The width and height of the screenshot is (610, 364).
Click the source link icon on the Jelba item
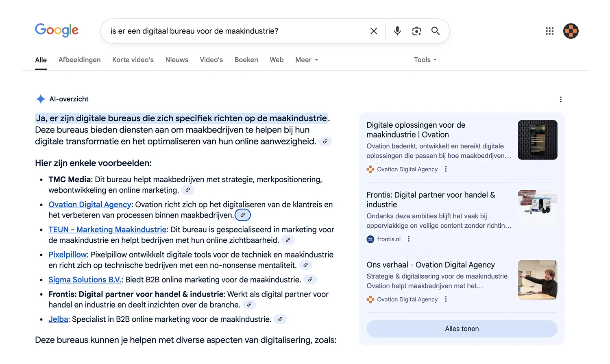click(280, 319)
